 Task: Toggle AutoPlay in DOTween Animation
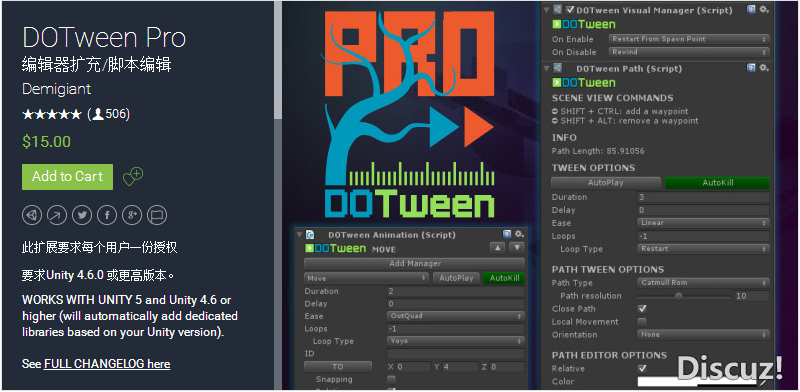click(x=456, y=278)
